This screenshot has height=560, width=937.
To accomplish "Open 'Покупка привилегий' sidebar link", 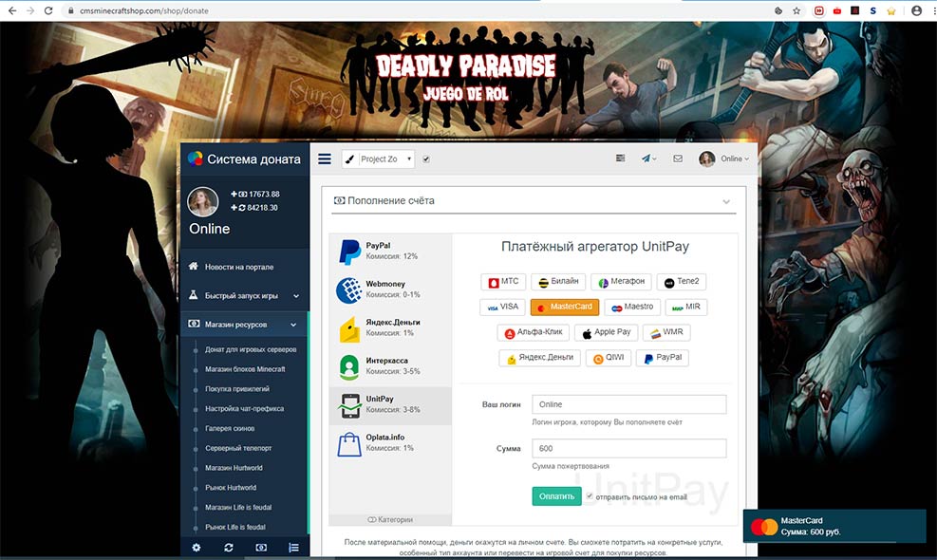I will [x=236, y=389].
